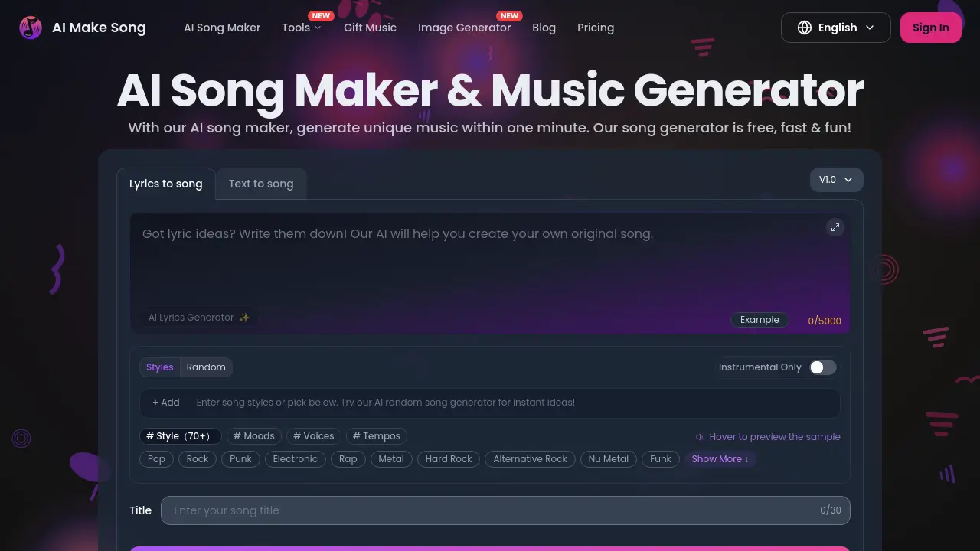This screenshot has width=980, height=551.
Task: Open the Tools dropdown menu
Action: pyautogui.click(x=301, y=28)
